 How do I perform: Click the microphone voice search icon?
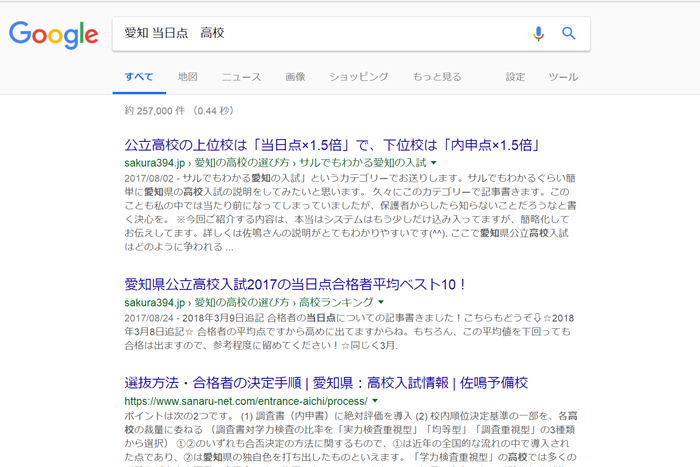point(538,34)
